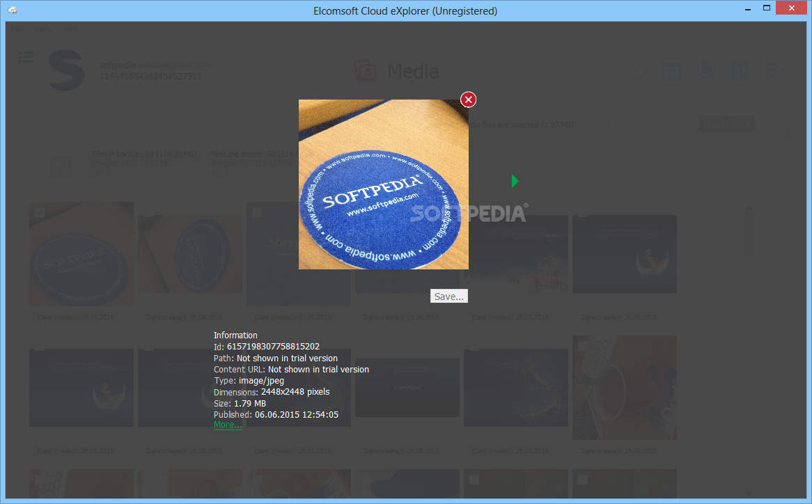Viewport: 812px width, 504px height.
Task: Click the Save... button
Action: 449,296
